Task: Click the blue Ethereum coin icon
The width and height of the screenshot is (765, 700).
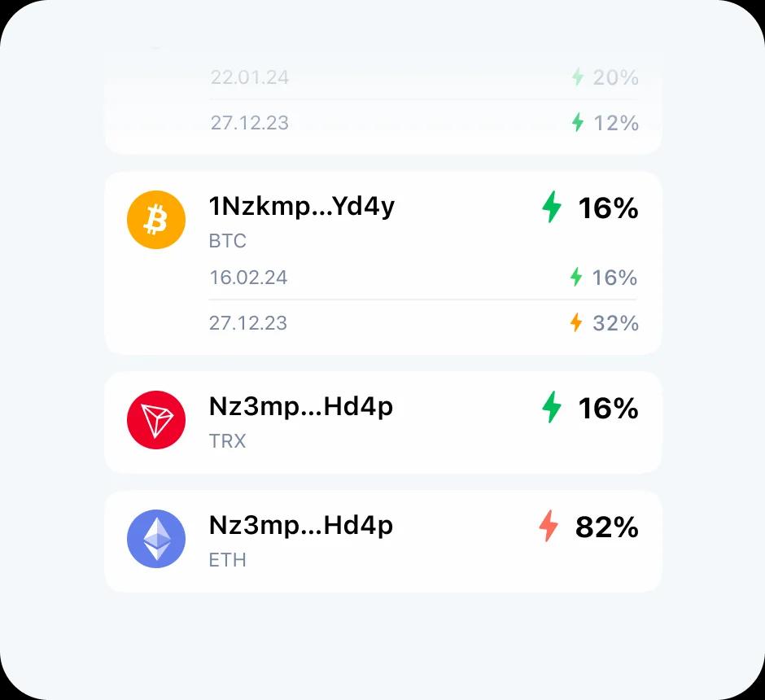Action: coord(156,539)
